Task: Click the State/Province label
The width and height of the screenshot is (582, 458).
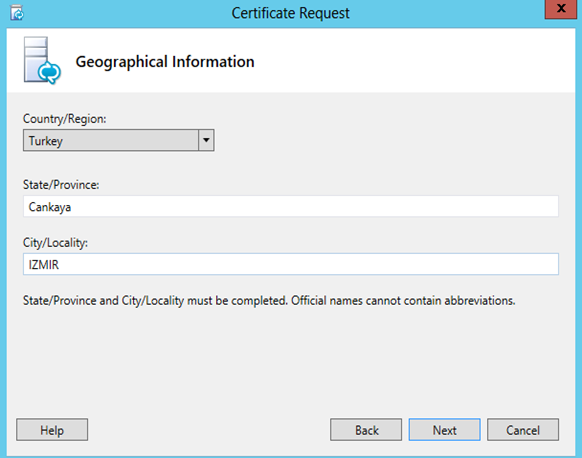Action: 61,185
